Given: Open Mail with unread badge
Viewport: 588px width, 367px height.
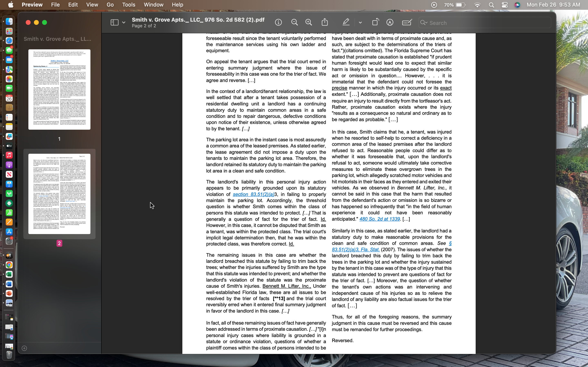Looking at the screenshot, I should pos(9,60).
